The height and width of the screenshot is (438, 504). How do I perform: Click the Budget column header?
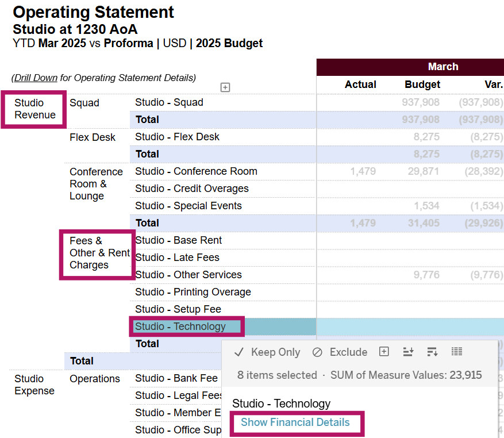[422, 84]
